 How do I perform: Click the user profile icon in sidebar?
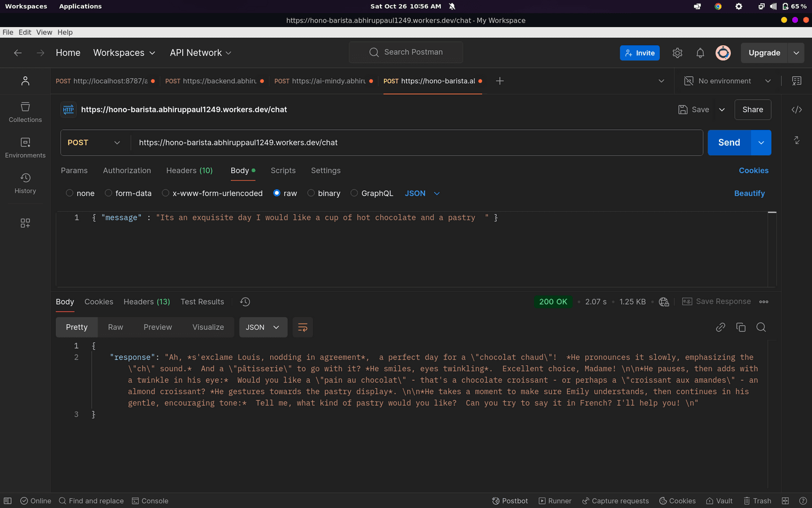[25, 81]
